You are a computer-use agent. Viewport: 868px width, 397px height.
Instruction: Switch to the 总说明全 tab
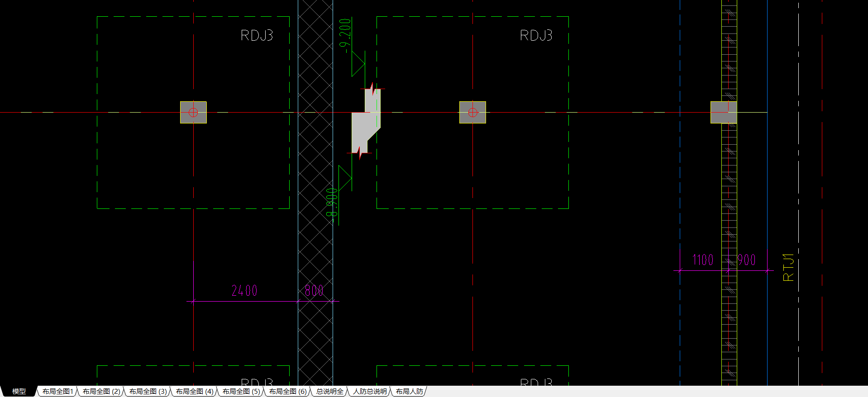coord(330,392)
